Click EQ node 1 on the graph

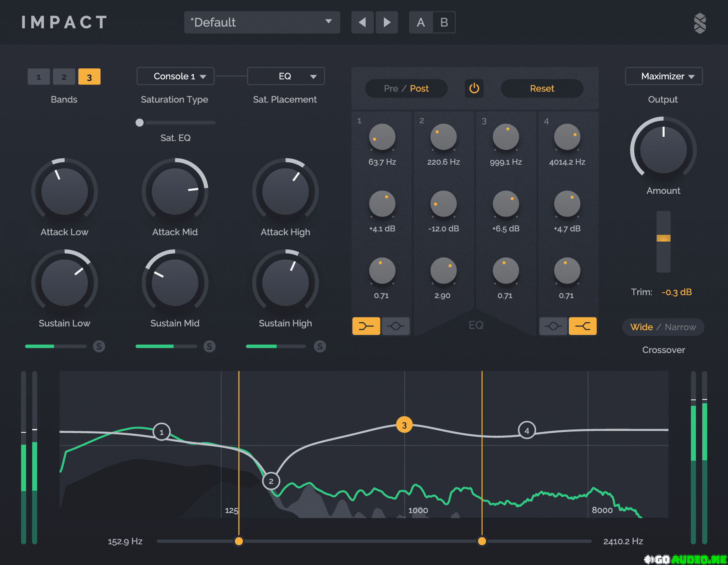pyautogui.click(x=161, y=432)
